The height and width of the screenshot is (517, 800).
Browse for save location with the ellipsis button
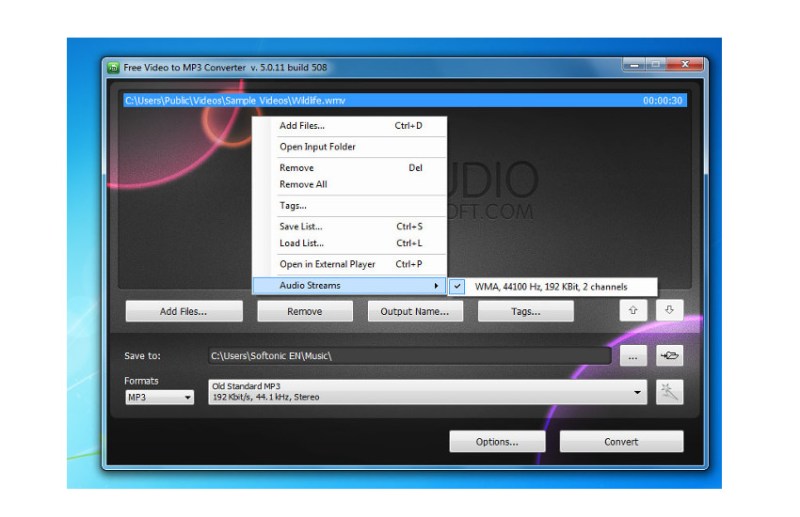(631, 356)
